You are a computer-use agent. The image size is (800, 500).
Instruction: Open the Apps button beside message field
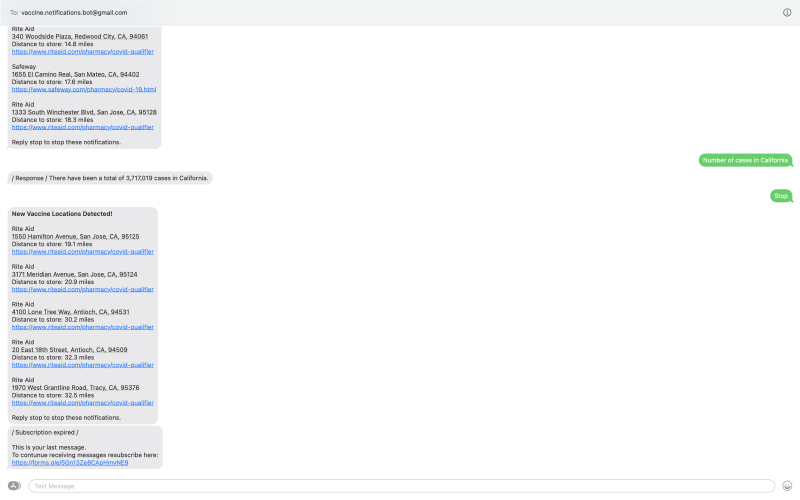(x=14, y=486)
